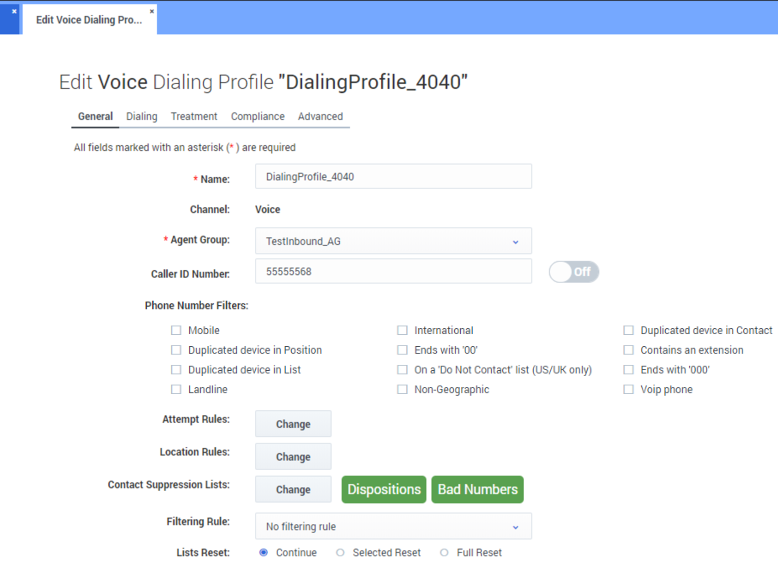Click Change for Attempt Rules
The width and height of the screenshot is (778, 587).
tap(293, 424)
